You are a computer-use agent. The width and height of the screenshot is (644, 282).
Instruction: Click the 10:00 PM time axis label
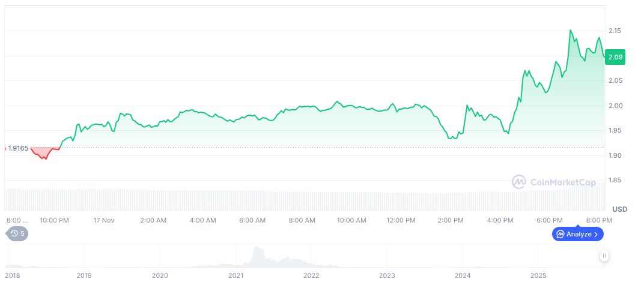click(55, 220)
